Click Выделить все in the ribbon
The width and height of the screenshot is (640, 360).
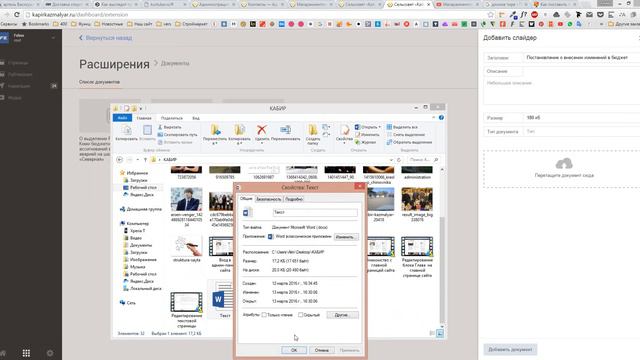402,127
